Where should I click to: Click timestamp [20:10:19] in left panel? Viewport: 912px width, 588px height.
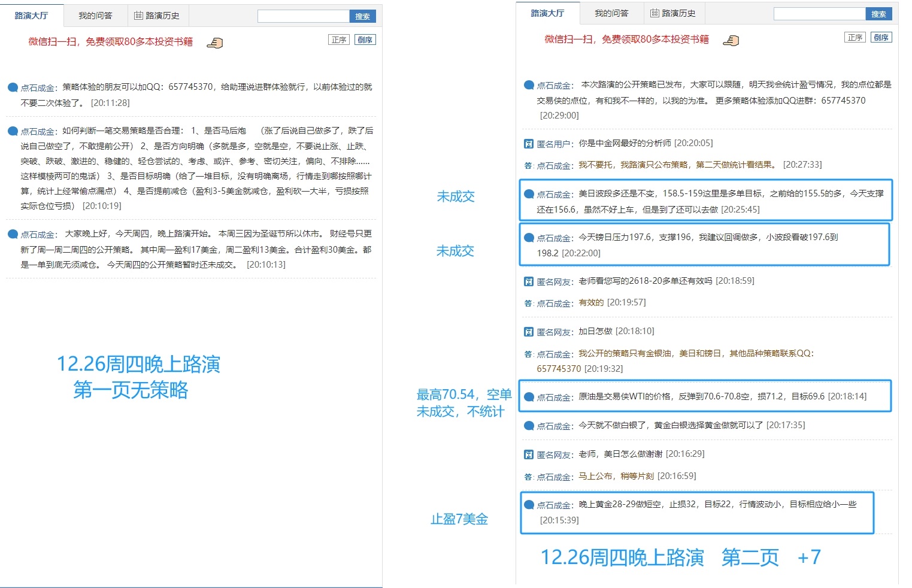[x=102, y=206]
